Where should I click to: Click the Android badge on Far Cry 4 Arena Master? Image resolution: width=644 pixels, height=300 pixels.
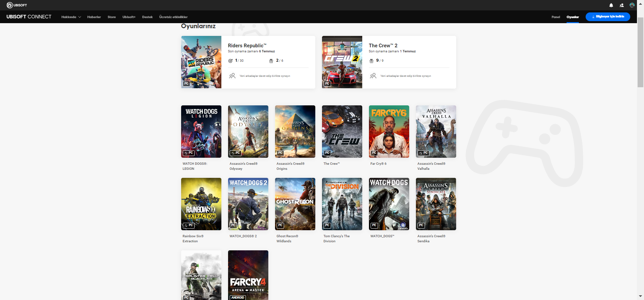(x=238, y=298)
